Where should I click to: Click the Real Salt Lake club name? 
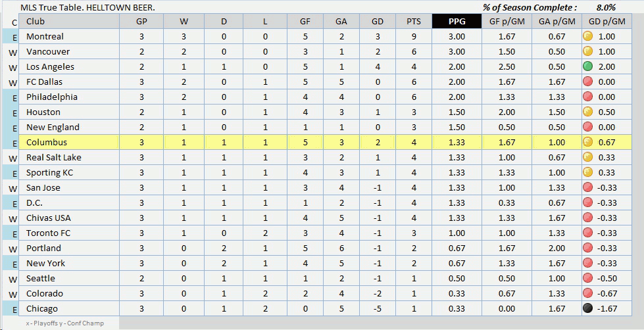click(x=54, y=158)
